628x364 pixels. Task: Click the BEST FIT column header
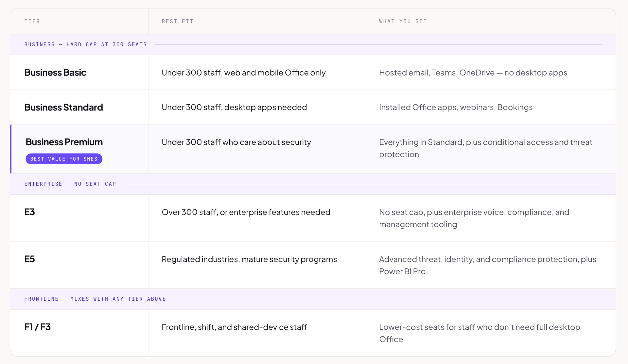pyautogui.click(x=178, y=22)
